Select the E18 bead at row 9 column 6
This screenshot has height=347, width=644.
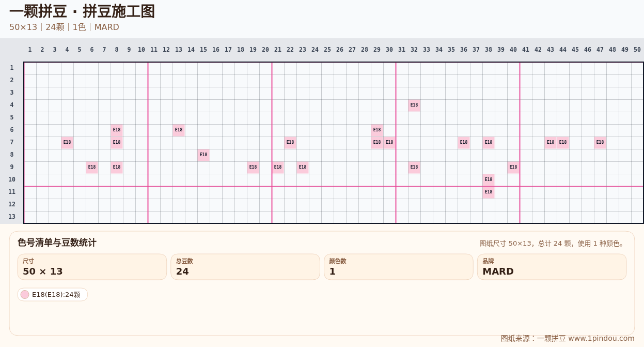tap(92, 168)
